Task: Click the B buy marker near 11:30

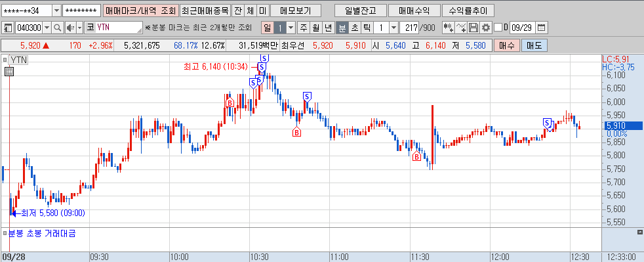Action: click(x=416, y=156)
